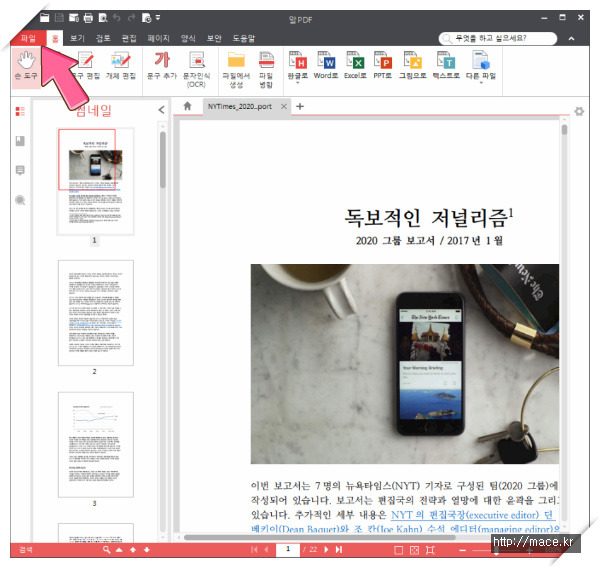Image resolution: width=600 pixels, height=568 pixels.
Task: Collapse the ribbon with the up chevron
Action: [571, 38]
